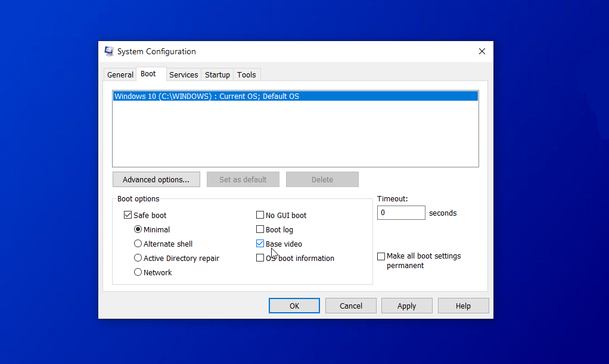
Task: Switch to the General tab
Action: 120,74
